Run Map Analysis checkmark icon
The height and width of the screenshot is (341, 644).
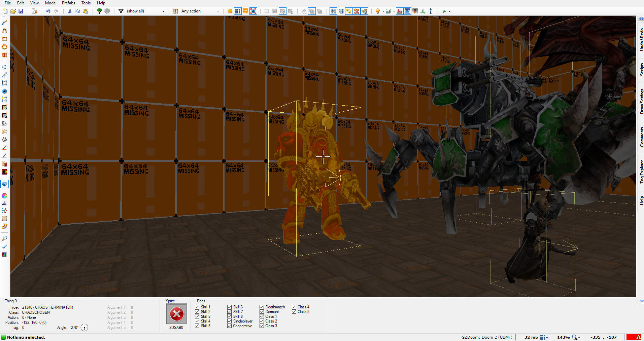pyautogui.click(x=4, y=247)
